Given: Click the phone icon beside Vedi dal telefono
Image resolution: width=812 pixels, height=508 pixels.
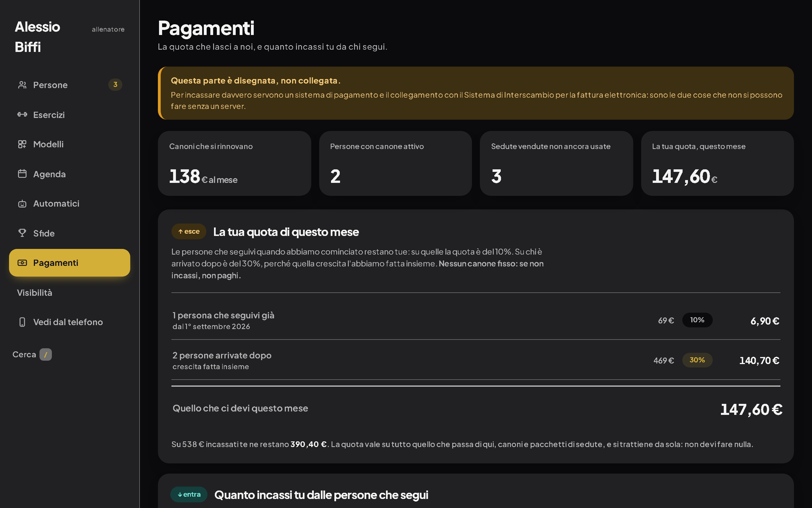Looking at the screenshot, I should click(22, 322).
